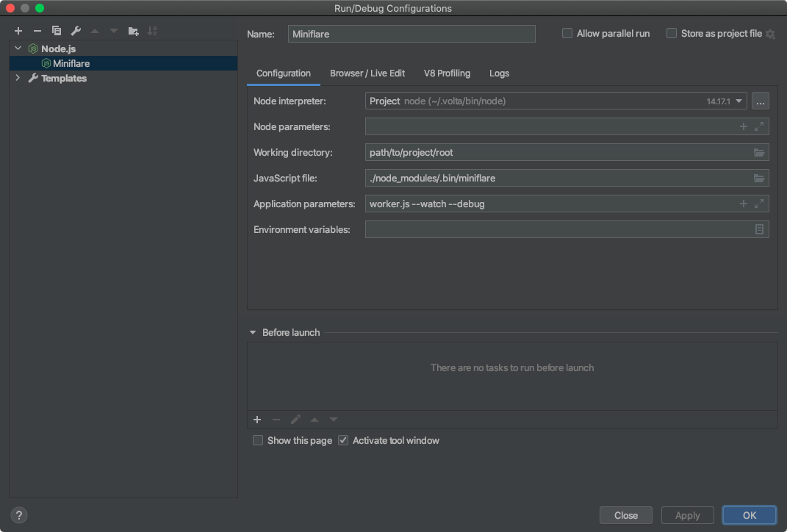Click the Add New Configuration plus icon
The height and width of the screenshot is (532, 787).
(x=18, y=31)
